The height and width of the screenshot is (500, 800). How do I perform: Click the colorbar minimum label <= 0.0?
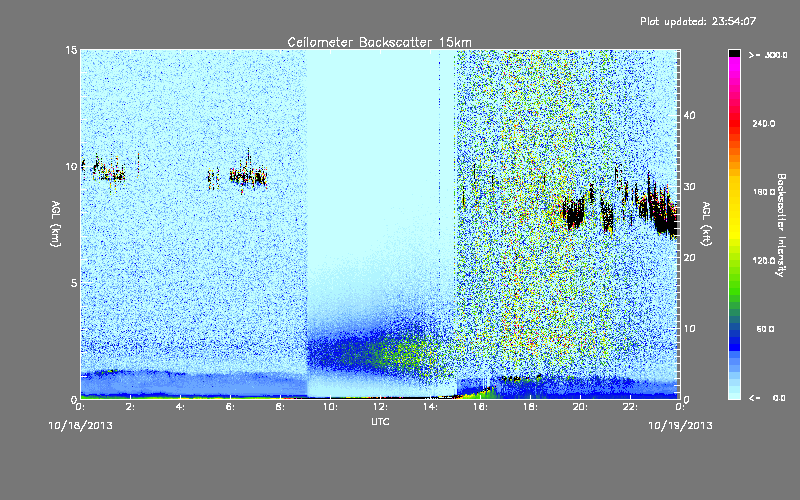tap(767, 398)
